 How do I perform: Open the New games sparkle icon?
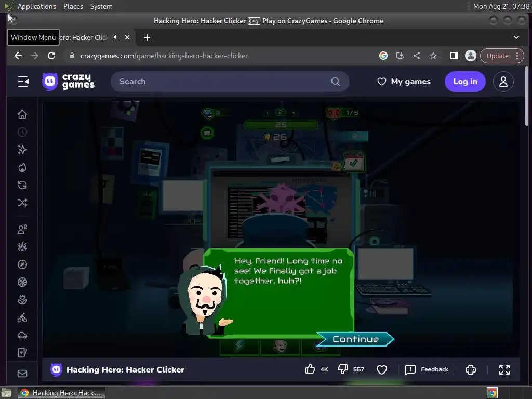[x=22, y=150]
